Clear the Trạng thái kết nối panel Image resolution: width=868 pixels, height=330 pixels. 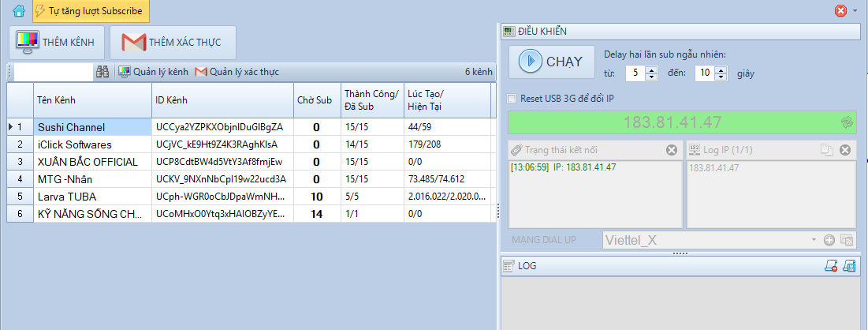672,150
